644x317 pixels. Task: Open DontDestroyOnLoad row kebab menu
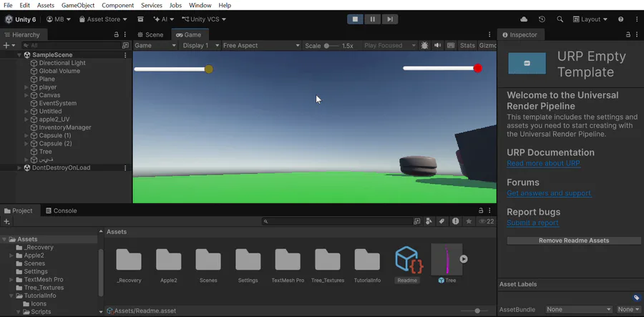tap(125, 167)
